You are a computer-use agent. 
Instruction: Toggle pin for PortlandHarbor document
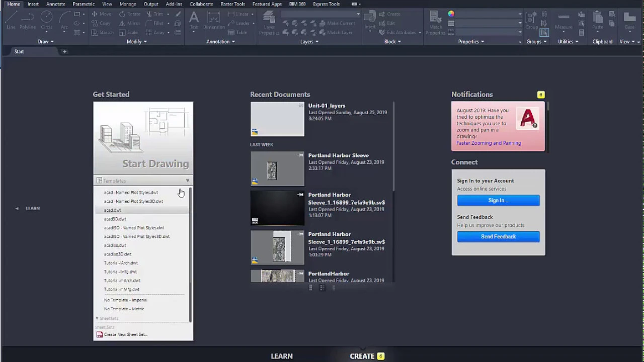(x=300, y=274)
